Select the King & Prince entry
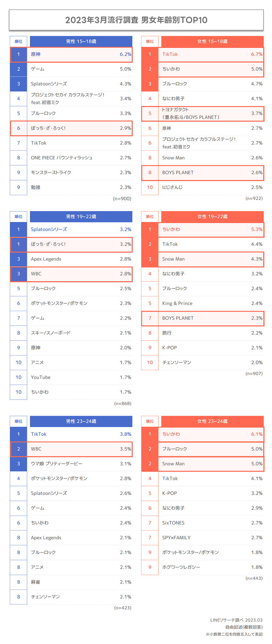 [177, 303]
